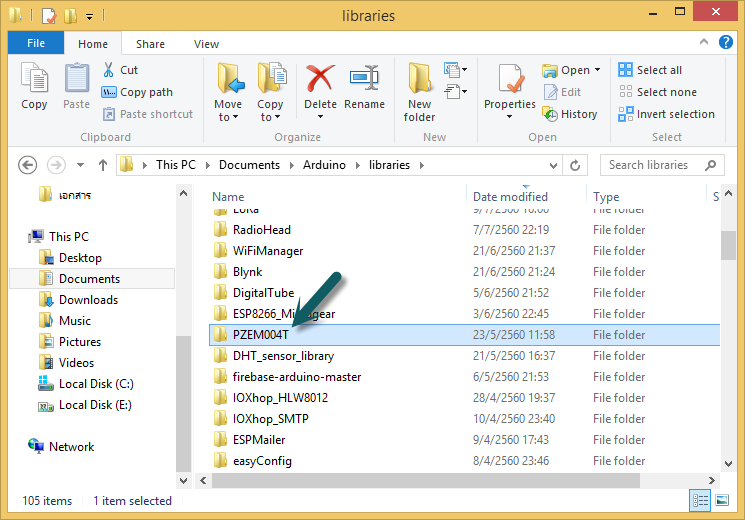Refresh the libraries folder view
This screenshot has width=745, height=520.
pos(575,165)
